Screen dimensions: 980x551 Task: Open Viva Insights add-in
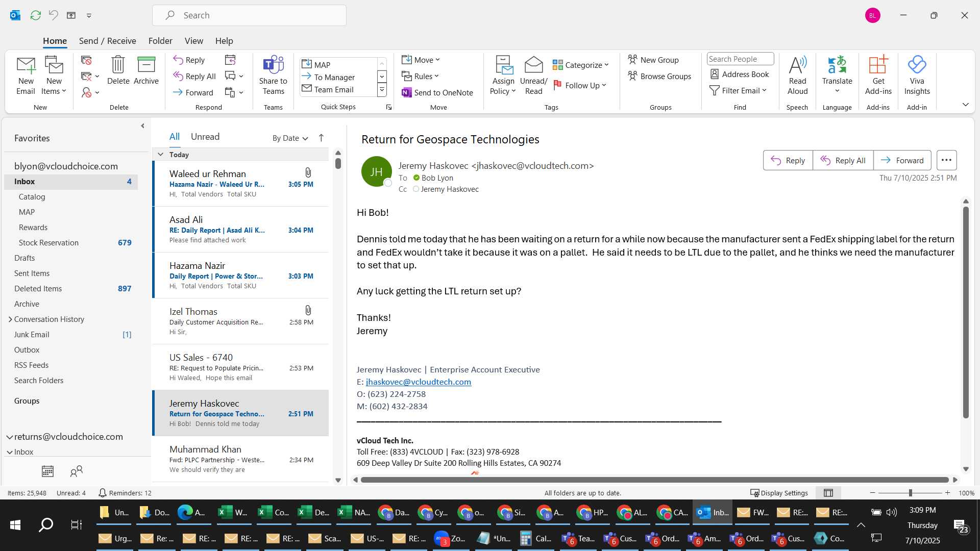(x=917, y=76)
